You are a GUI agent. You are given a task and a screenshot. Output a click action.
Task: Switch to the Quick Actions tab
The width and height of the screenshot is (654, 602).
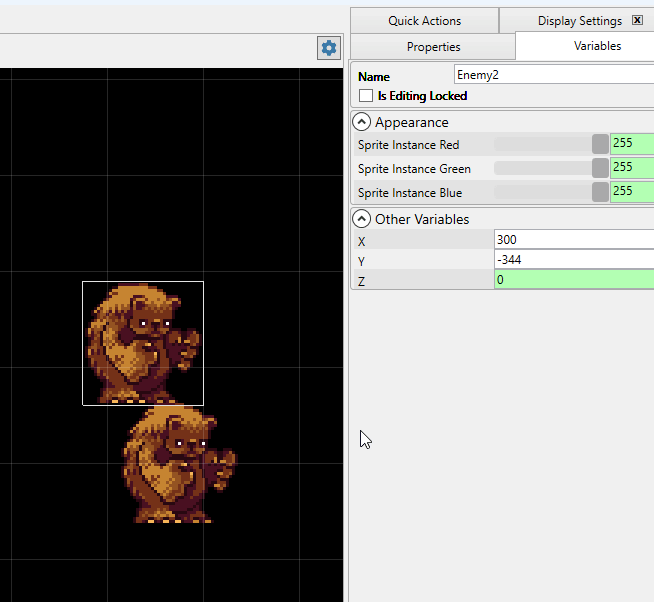pyautogui.click(x=424, y=21)
